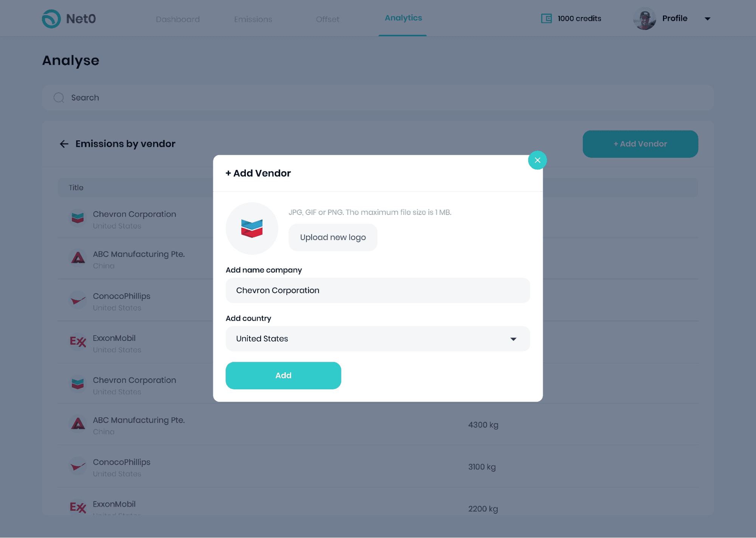
Task: Click the credits wallet icon
Action: 546,18
